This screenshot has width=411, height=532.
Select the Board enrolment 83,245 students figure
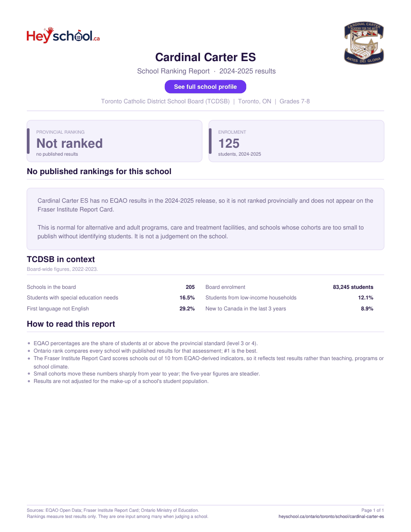click(x=353, y=287)
